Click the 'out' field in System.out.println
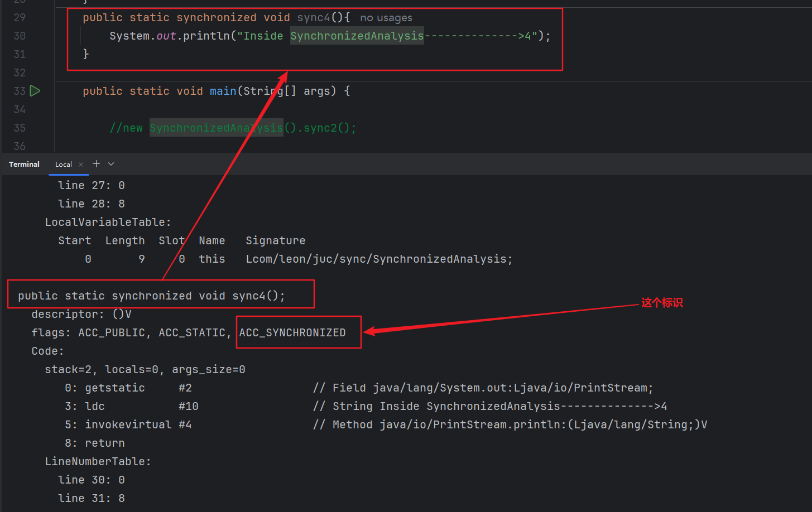The height and width of the screenshot is (512, 812). [x=166, y=36]
